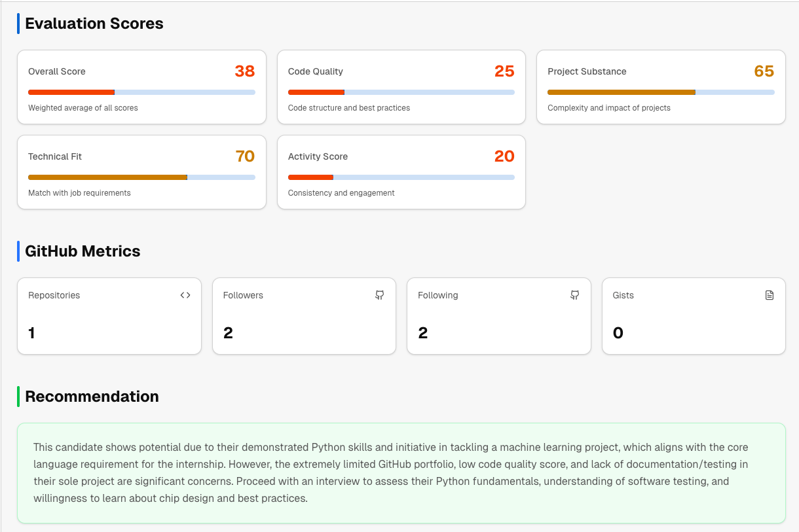Image resolution: width=799 pixels, height=532 pixels.
Task: Open the Followers metric card
Action: click(x=304, y=316)
